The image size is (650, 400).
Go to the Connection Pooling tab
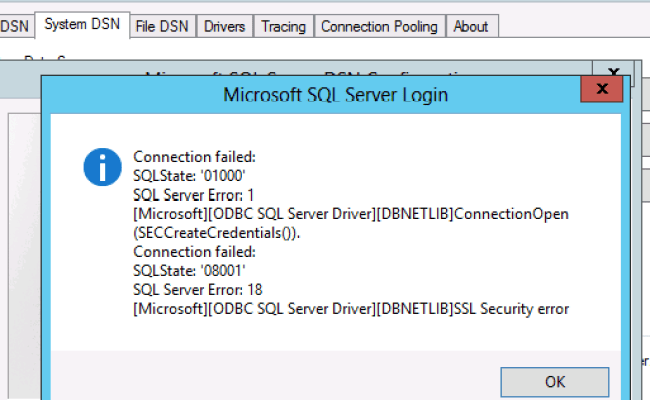379,27
